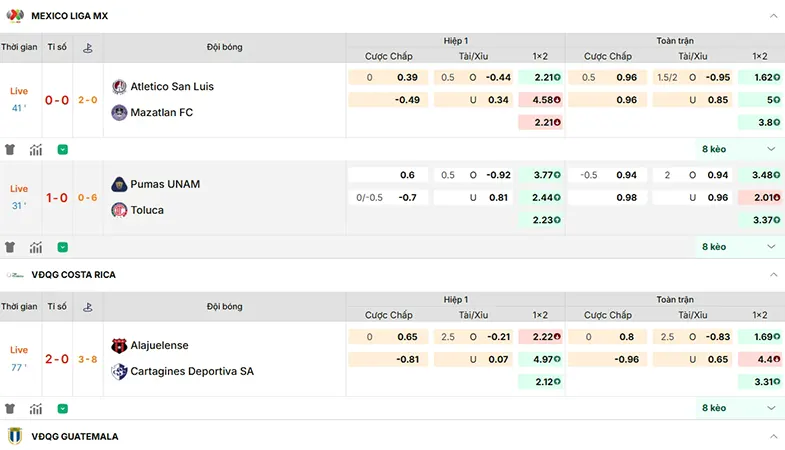This screenshot has height=450, width=785.
Task: Collapse the Mexico Liga MX section
Action: (773, 16)
